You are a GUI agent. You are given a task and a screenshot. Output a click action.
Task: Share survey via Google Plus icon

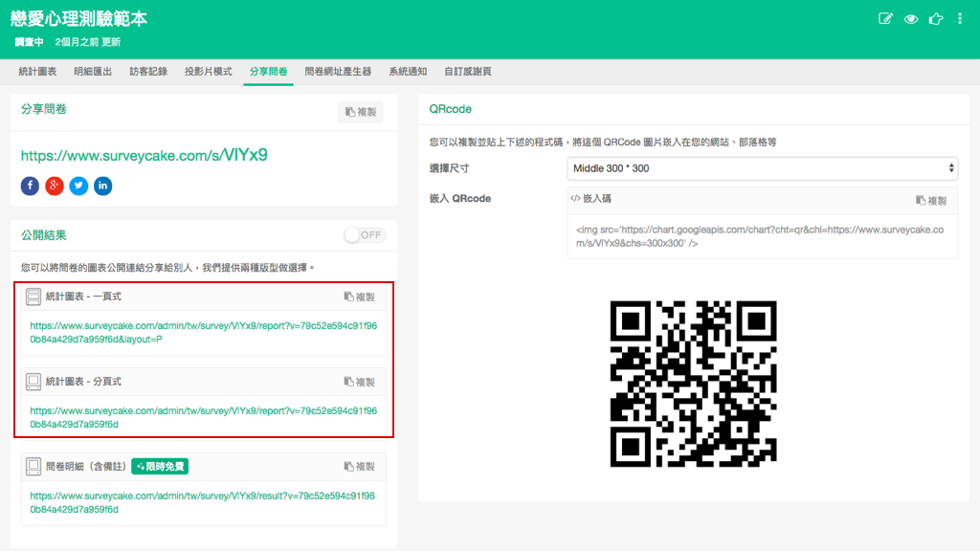[x=55, y=186]
